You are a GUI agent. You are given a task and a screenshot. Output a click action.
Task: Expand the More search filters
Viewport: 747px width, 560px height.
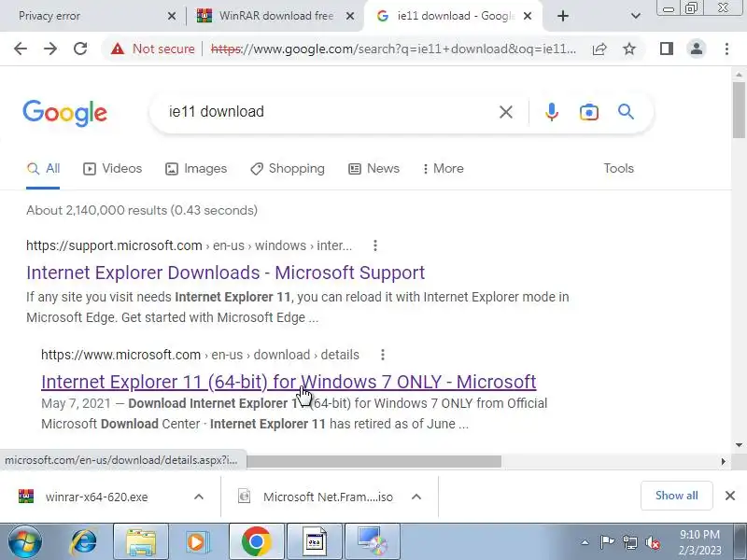point(443,169)
